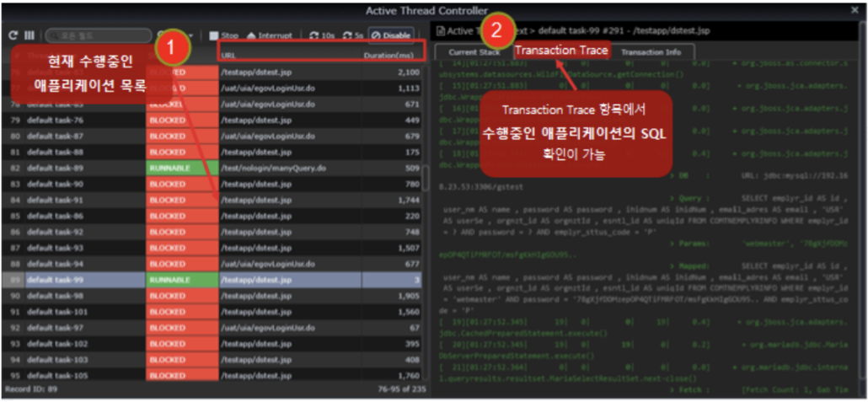Screen dimensions: 868x402
Task: Click /uat/uia/egovLoginUsr.do cell of task-97
Action: [x=290, y=328]
